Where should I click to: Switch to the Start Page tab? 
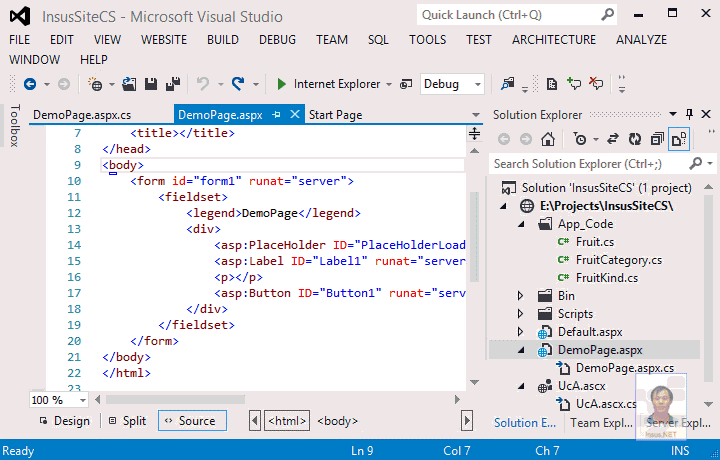coord(336,115)
